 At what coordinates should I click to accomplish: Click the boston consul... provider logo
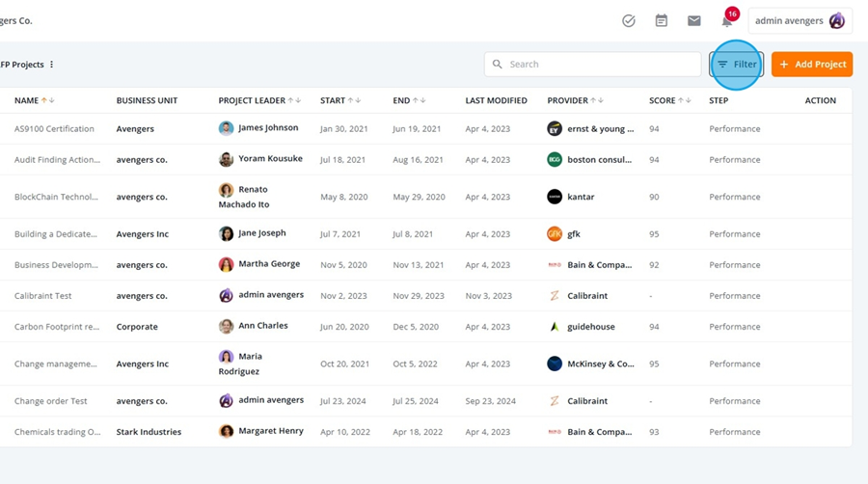pyautogui.click(x=555, y=160)
